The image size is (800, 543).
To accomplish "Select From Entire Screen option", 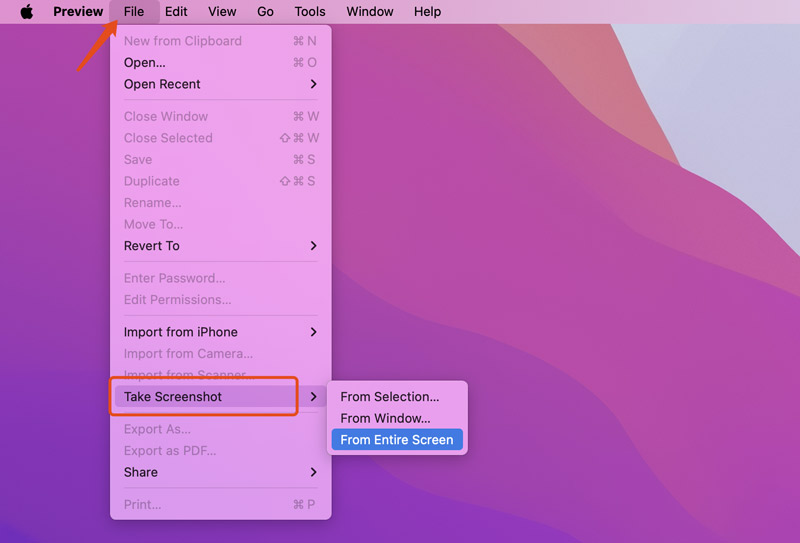I will click(x=397, y=440).
